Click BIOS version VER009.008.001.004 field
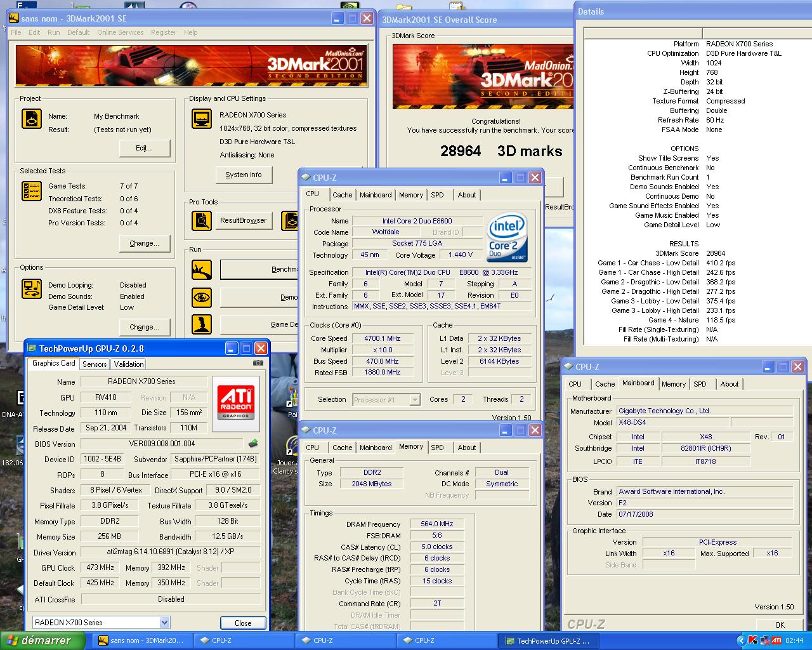Image resolution: width=812 pixels, height=650 pixels. point(162,444)
